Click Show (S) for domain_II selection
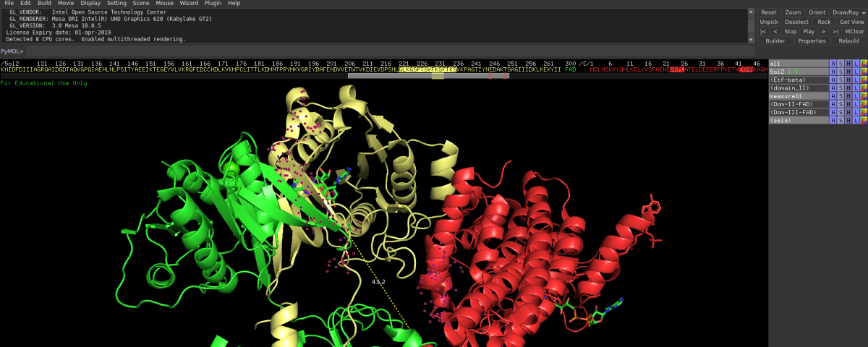The image size is (868, 347). [841, 87]
